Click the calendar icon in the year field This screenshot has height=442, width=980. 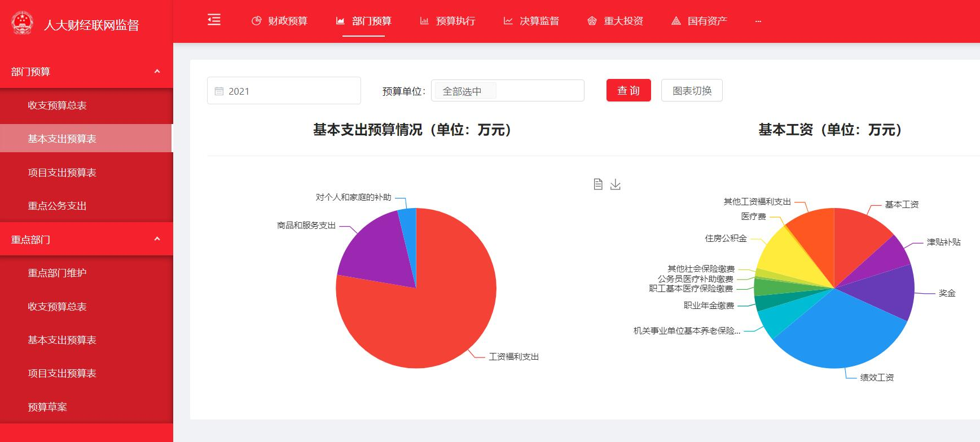(219, 91)
